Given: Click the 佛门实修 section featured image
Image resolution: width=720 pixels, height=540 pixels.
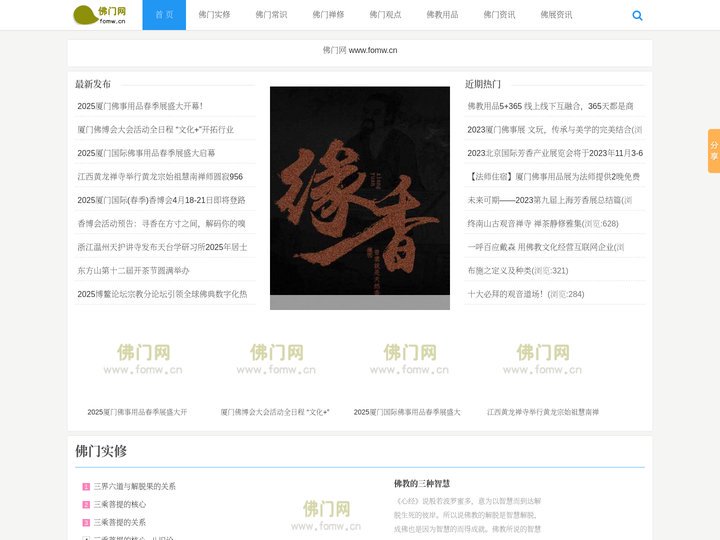Looking at the screenshot, I should coord(326,511).
